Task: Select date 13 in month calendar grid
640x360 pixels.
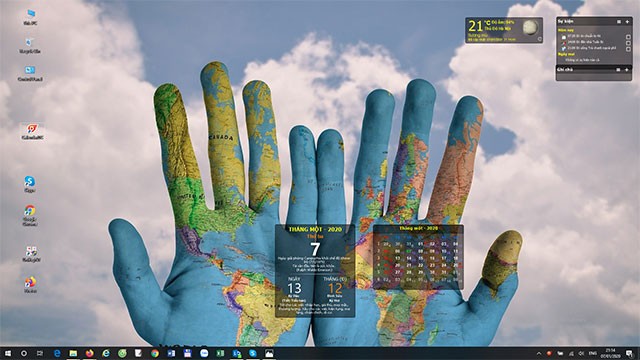Action: (398, 258)
